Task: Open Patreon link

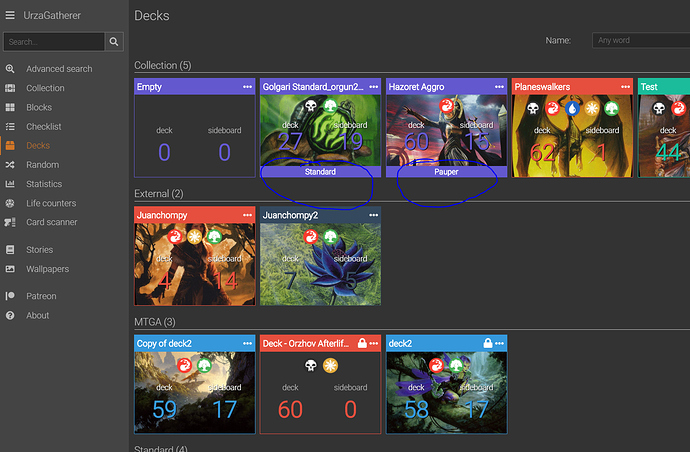Action: (41, 296)
